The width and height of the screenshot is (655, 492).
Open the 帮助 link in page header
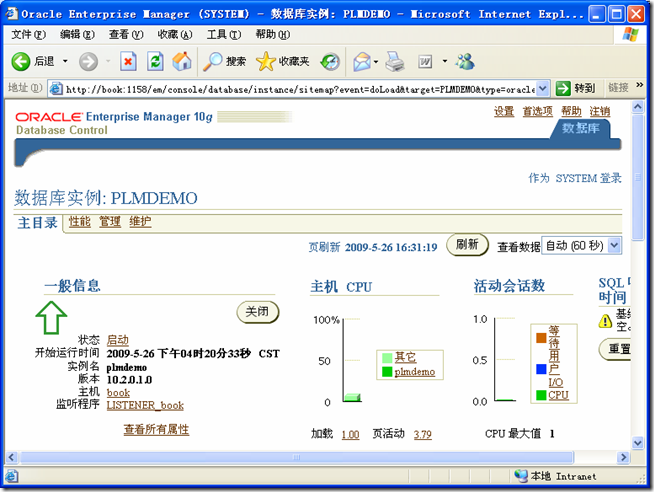click(x=571, y=111)
